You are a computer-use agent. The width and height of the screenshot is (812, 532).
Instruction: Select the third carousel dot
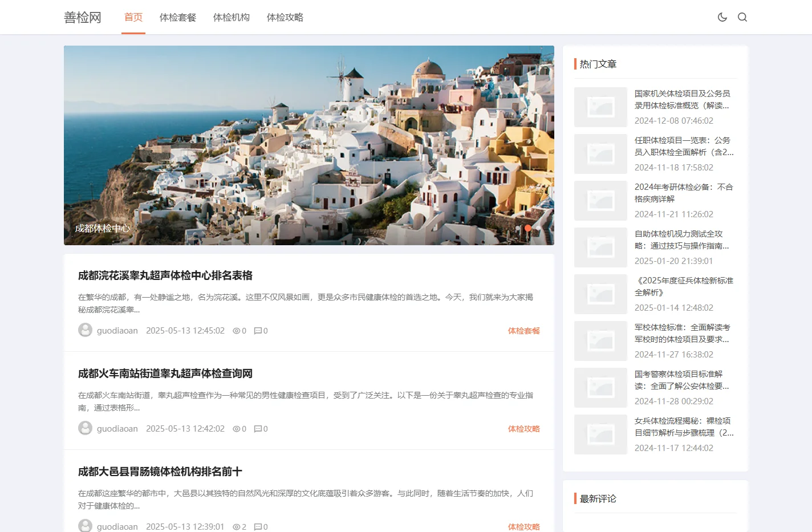[x=538, y=228]
